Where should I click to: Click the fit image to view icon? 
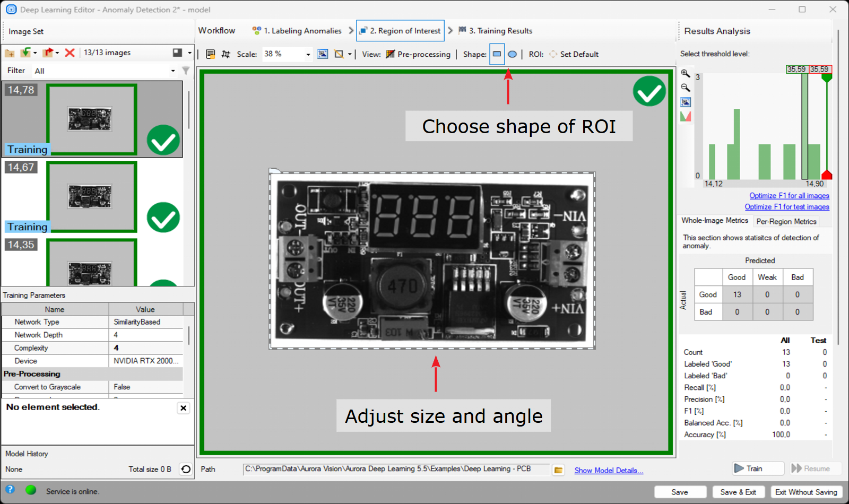pos(323,54)
